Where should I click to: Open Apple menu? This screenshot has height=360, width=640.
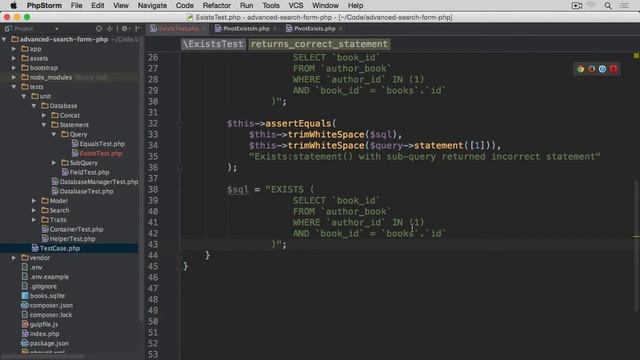click(x=13, y=5)
